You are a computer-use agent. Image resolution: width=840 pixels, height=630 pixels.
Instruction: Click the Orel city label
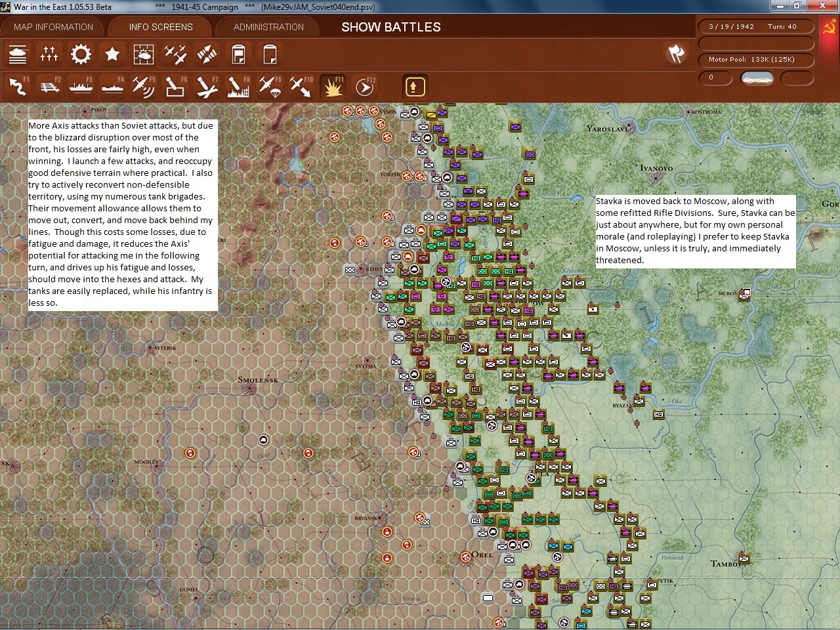coord(482,555)
